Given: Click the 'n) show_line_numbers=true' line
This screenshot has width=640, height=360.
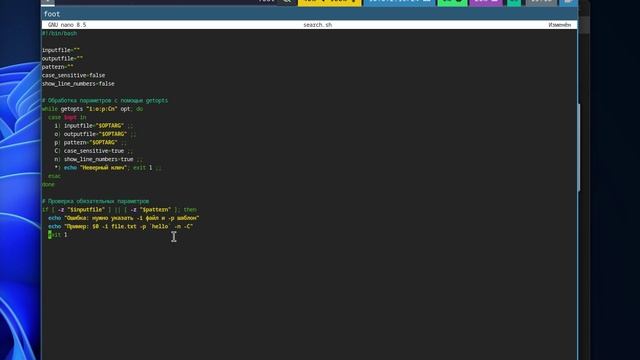Looking at the screenshot, I should pyautogui.click(x=99, y=159).
